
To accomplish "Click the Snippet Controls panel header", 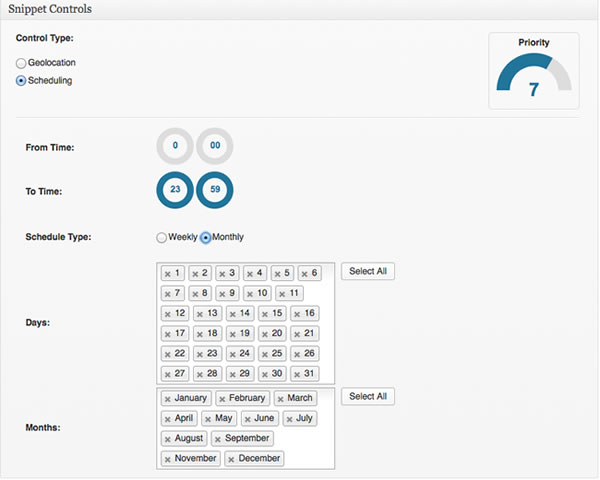I will (x=298, y=9).
